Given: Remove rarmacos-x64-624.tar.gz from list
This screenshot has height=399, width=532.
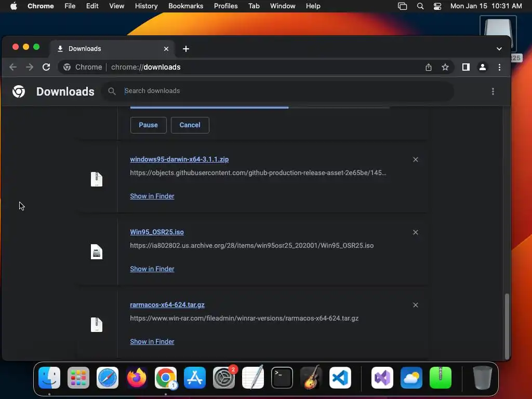Looking at the screenshot, I should 415,305.
